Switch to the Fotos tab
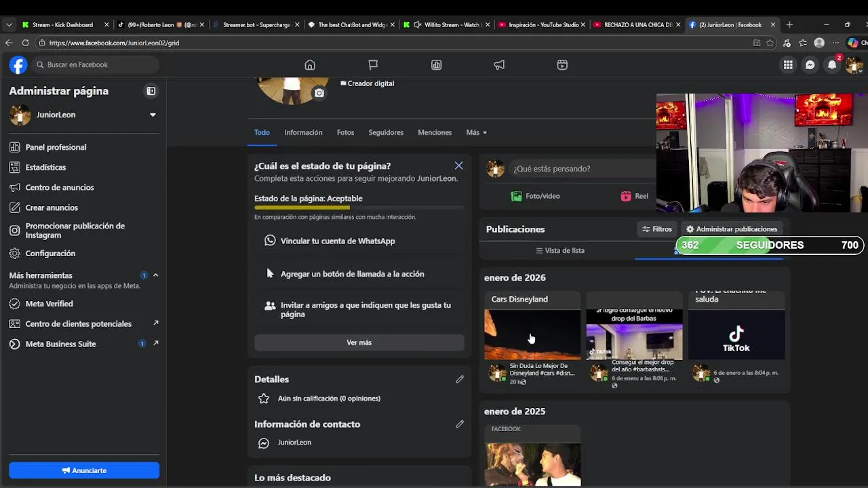Screen dimensions: 868x488 pos(345,132)
